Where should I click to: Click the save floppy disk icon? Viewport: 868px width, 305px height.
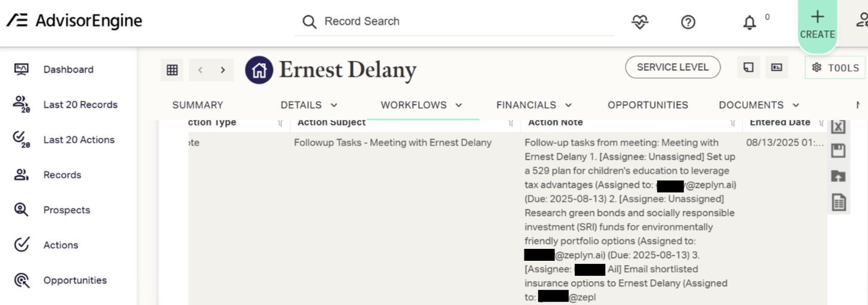(x=839, y=151)
